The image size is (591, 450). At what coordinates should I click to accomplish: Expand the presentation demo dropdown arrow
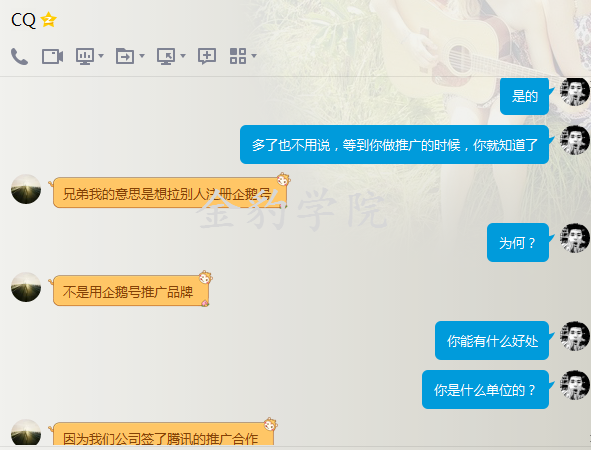click(x=101, y=56)
